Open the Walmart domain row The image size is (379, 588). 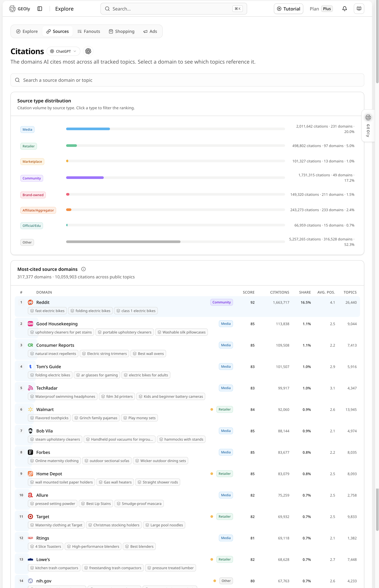[x=187, y=413]
